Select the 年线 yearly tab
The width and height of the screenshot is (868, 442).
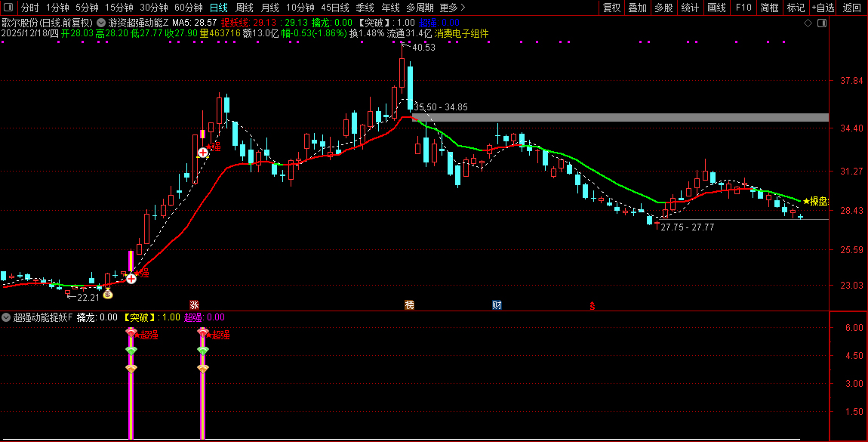click(x=390, y=8)
